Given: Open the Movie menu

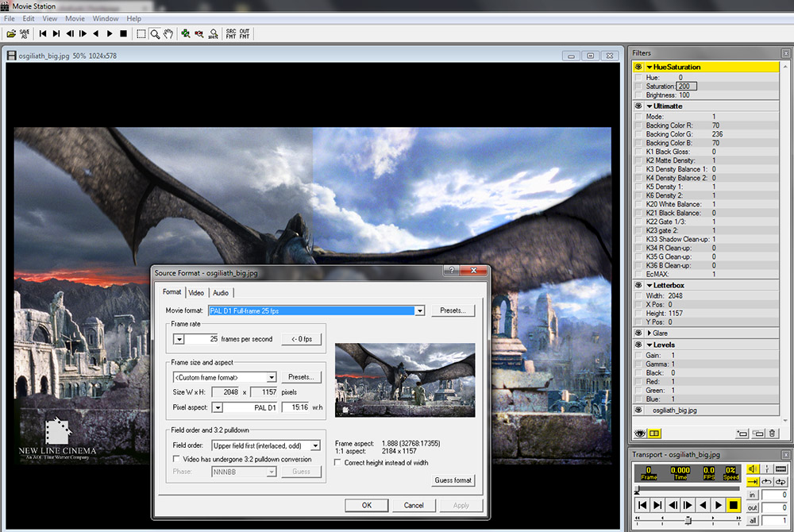Looking at the screenshot, I should pyautogui.click(x=75, y=19).
